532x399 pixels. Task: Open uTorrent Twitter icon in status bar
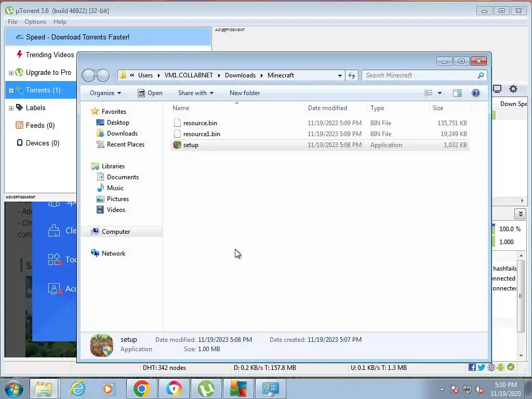pos(482,367)
